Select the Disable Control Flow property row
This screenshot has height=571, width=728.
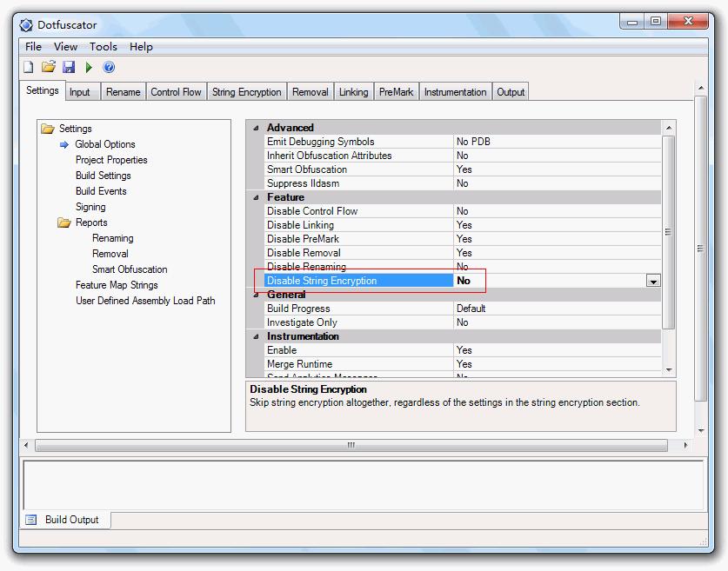click(x=312, y=211)
